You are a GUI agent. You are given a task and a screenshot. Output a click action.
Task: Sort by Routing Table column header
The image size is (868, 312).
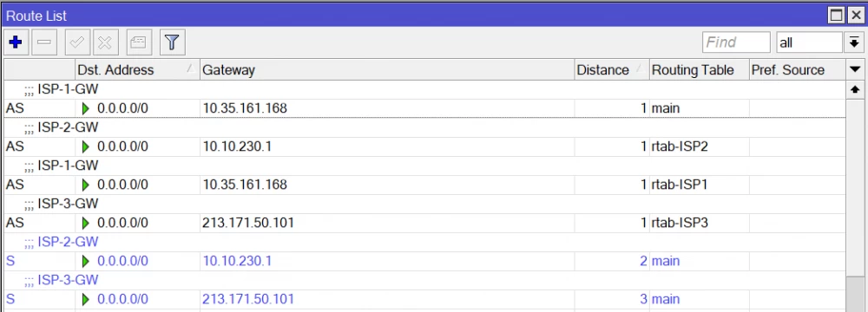click(699, 69)
